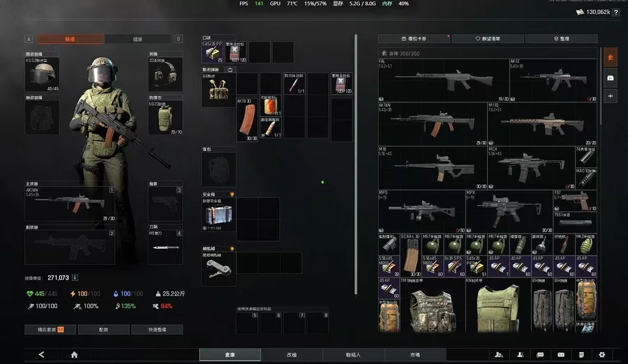This screenshot has width=628, height=364.
Task: Select the 5.45x39 PP ammo in pocket
Action: click(212, 52)
